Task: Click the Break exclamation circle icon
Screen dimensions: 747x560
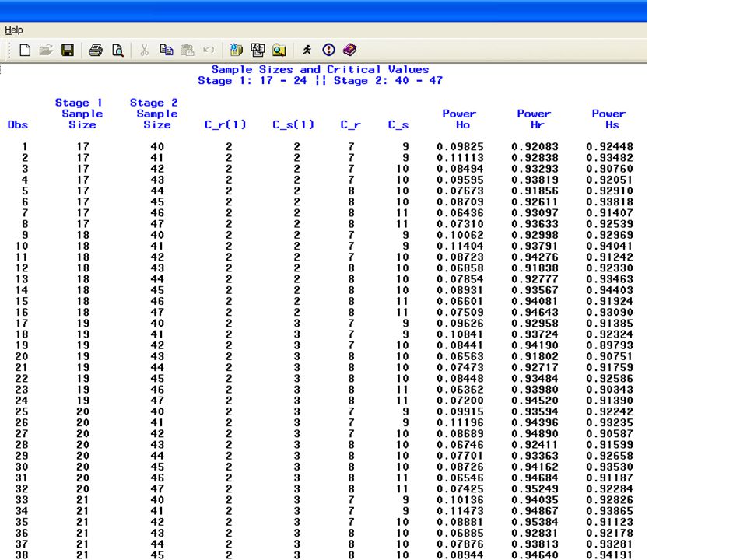Action: pyautogui.click(x=328, y=50)
